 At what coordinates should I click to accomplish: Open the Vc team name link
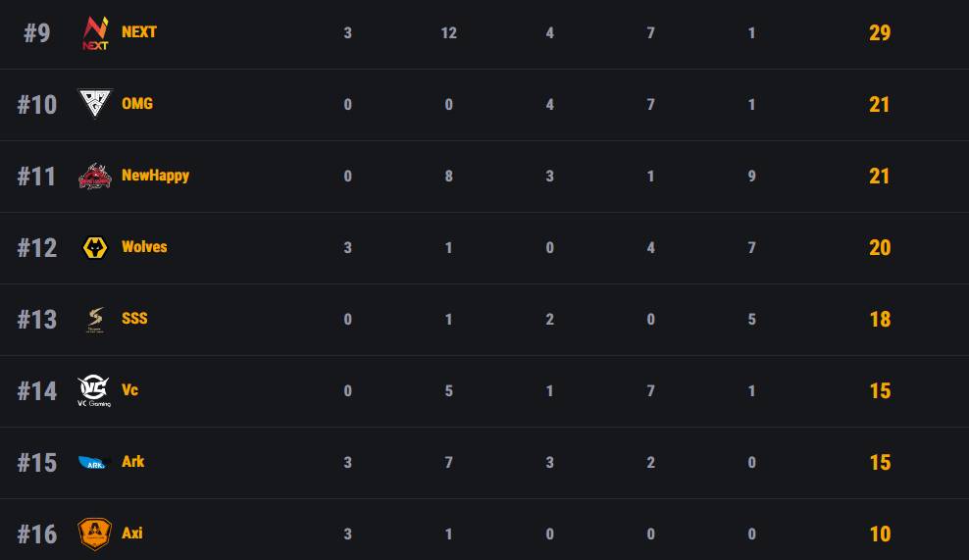[x=129, y=389]
